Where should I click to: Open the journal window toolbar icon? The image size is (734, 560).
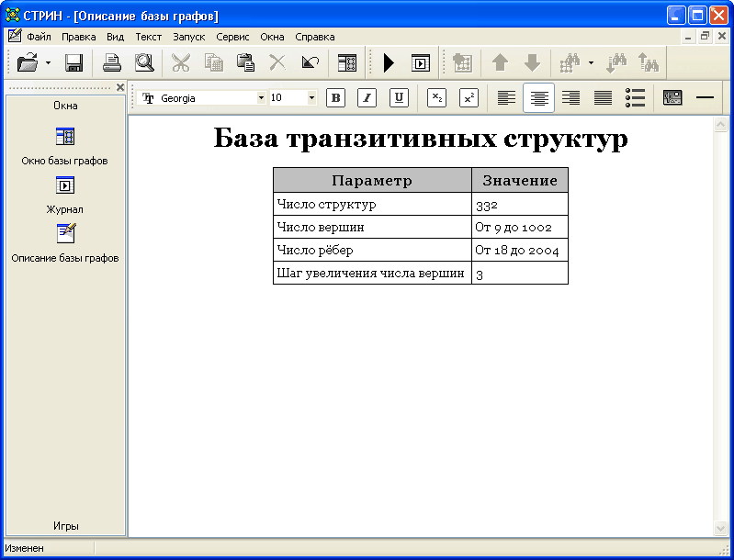pos(421,62)
